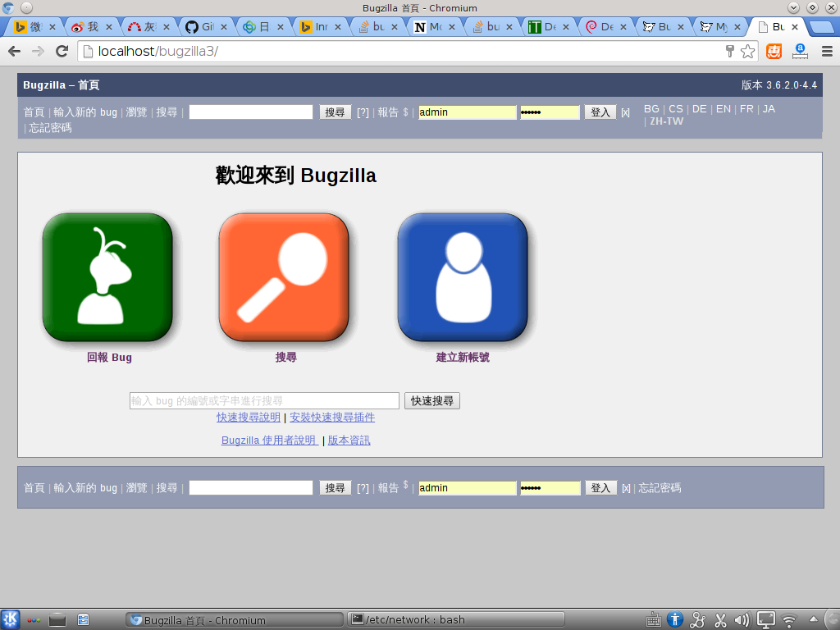Reload the page with the refresh icon
Screen dimensions: 840x630
(x=62, y=52)
